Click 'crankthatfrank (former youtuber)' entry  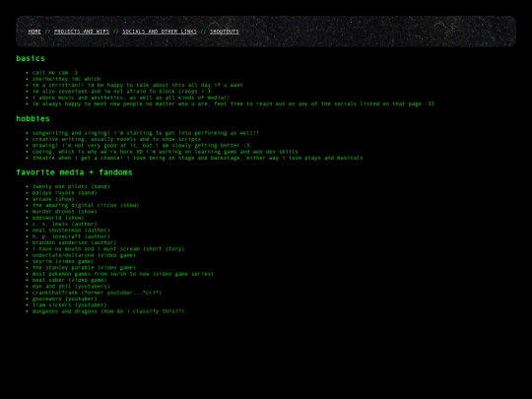(97, 293)
